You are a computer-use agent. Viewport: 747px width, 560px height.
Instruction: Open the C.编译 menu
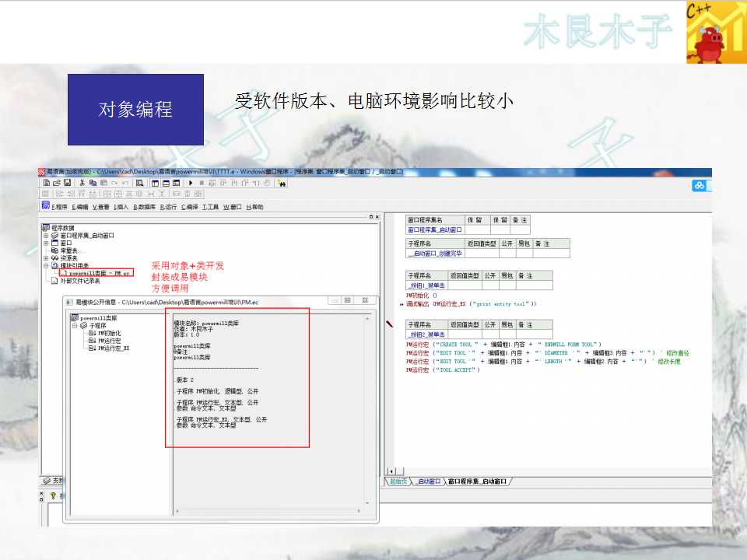[x=190, y=207]
